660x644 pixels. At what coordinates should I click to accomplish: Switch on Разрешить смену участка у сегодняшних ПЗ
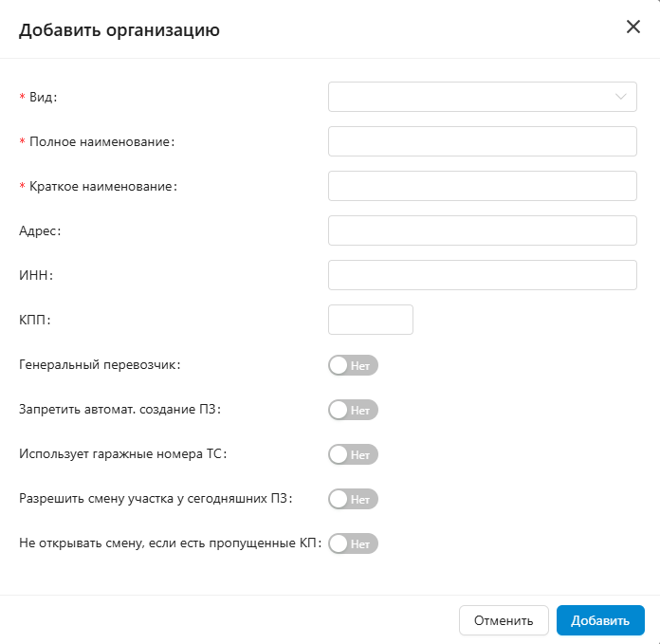click(353, 499)
